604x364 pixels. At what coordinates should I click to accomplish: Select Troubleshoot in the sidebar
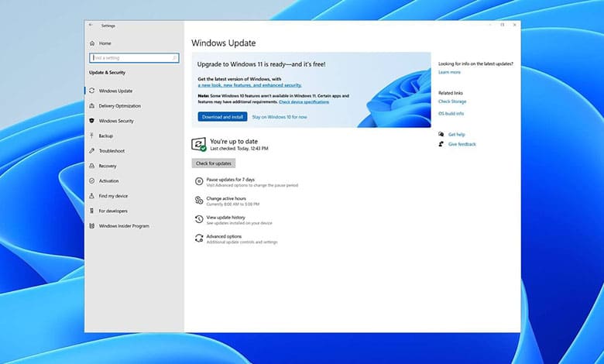point(134,150)
